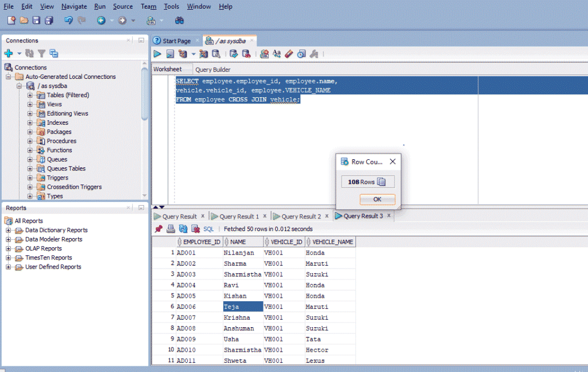Click the AD009 employee ID cell

click(x=199, y=339)
